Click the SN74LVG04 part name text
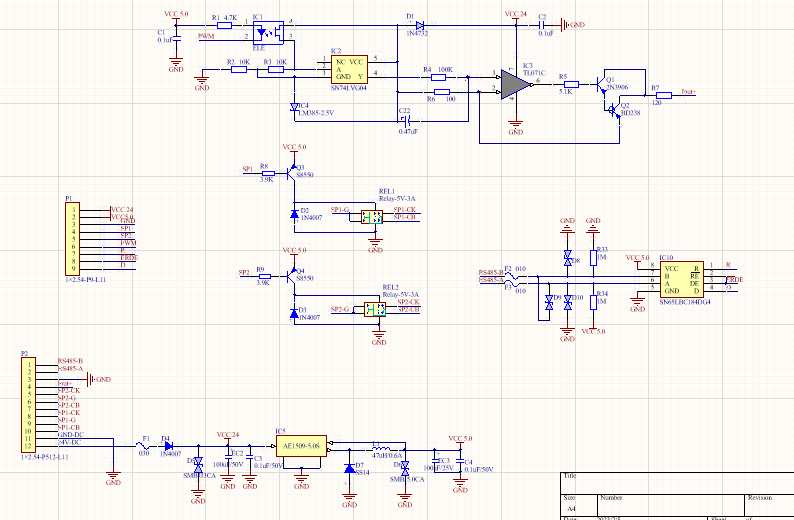This screenshot has width=794, height=520. coord(348,88)
